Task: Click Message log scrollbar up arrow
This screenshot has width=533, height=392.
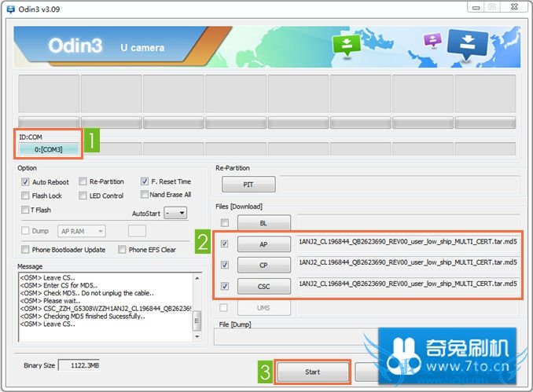Action: click(x=197, y=278)
